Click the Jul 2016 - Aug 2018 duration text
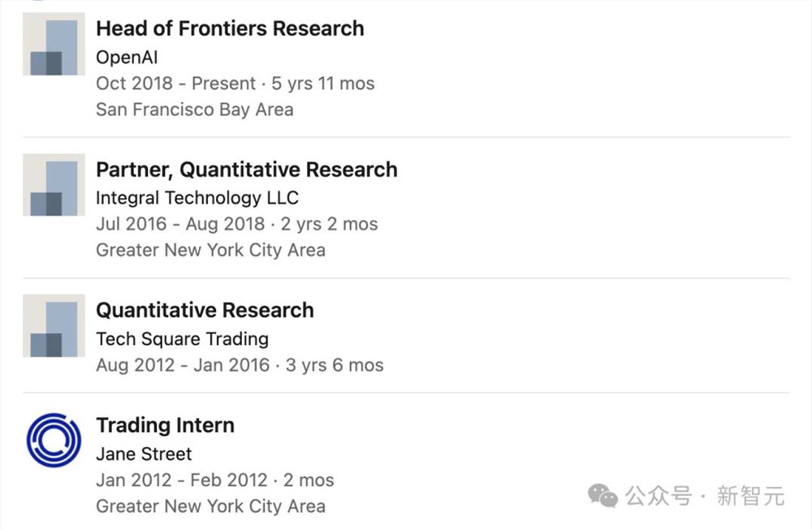This screenshot has width=812, height=529. pyautogui.click(x=236, y=224)
